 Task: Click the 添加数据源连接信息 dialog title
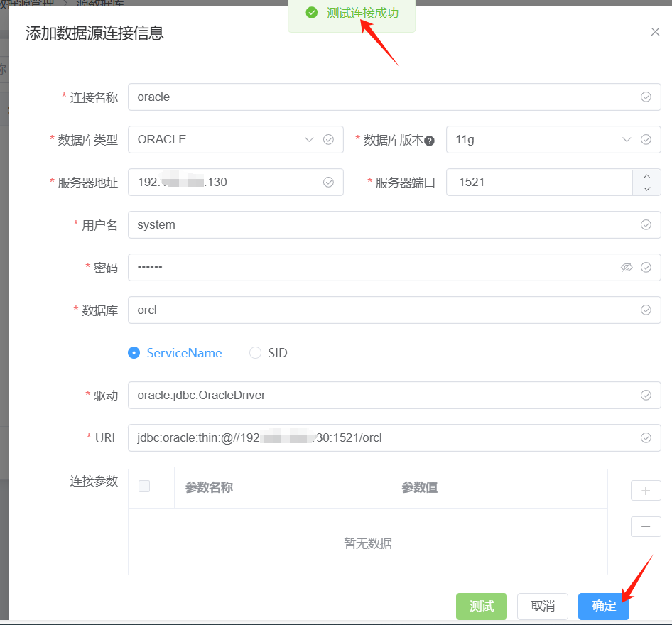click(94, 33)
